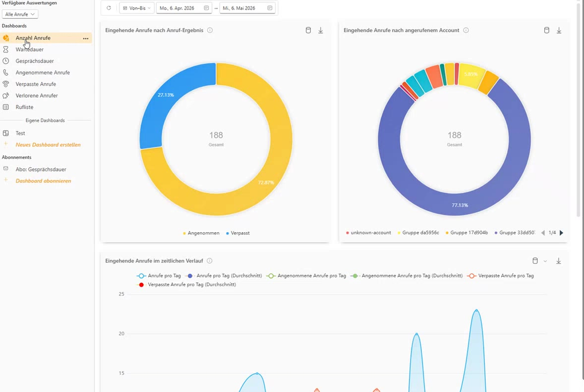Click the plus icon beside Dashboard abonnieren
This screenshot has height=392, width=584.
5,180
